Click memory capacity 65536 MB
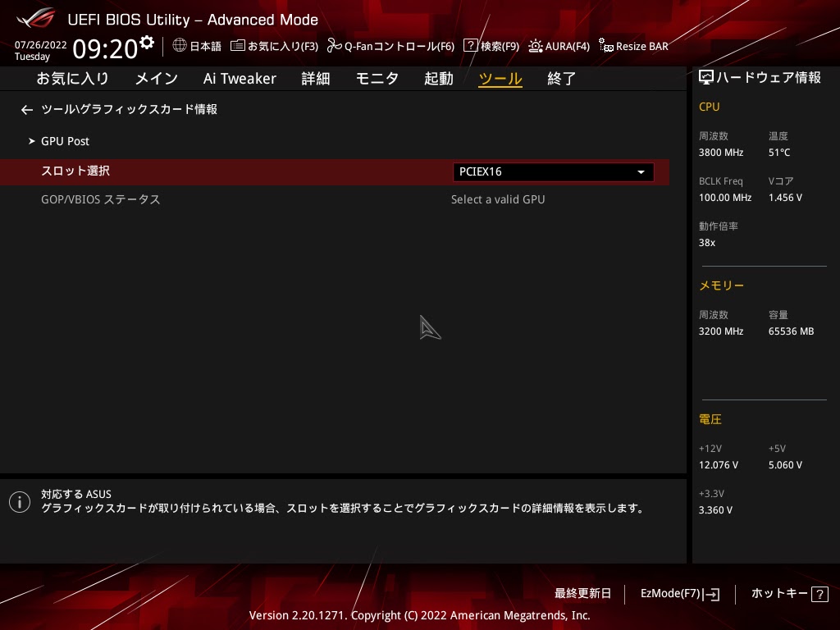This screenshot has height=630, width=840. [x=791, y=331]
